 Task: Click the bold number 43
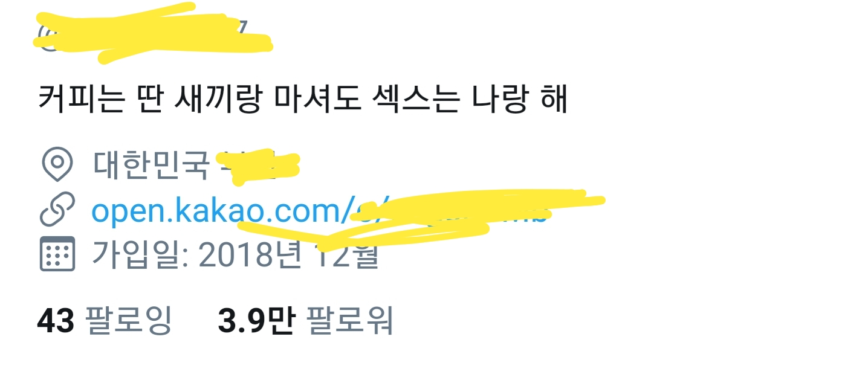point(56,321)
